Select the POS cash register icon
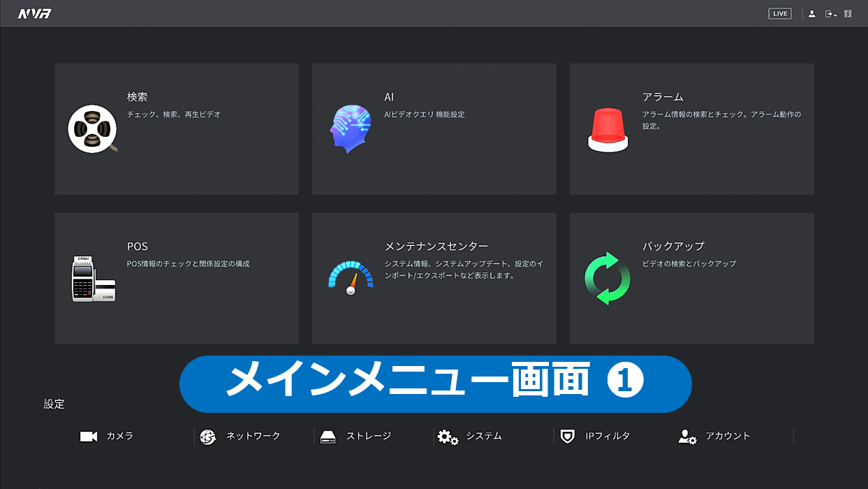Screen dimensions: 868x489 pos(93,279)
